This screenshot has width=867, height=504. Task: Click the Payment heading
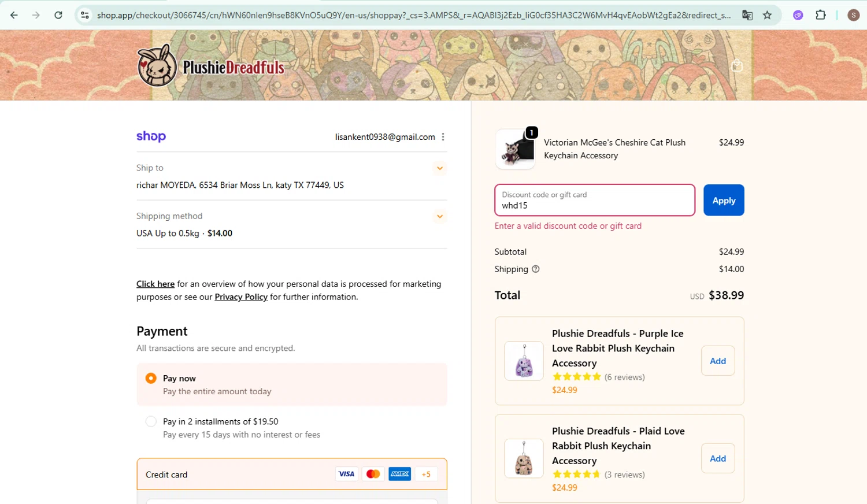tap(162, 331)
